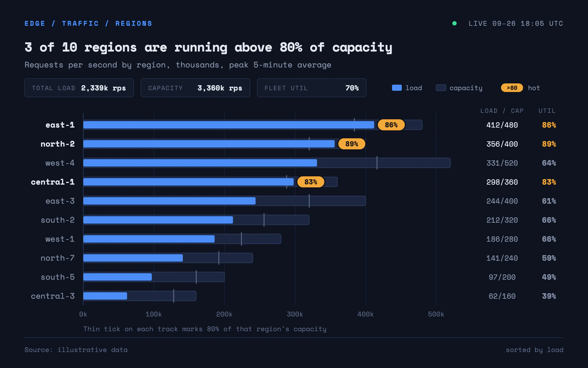Click the 89% badge on the north-2 bar

[352, 144]
